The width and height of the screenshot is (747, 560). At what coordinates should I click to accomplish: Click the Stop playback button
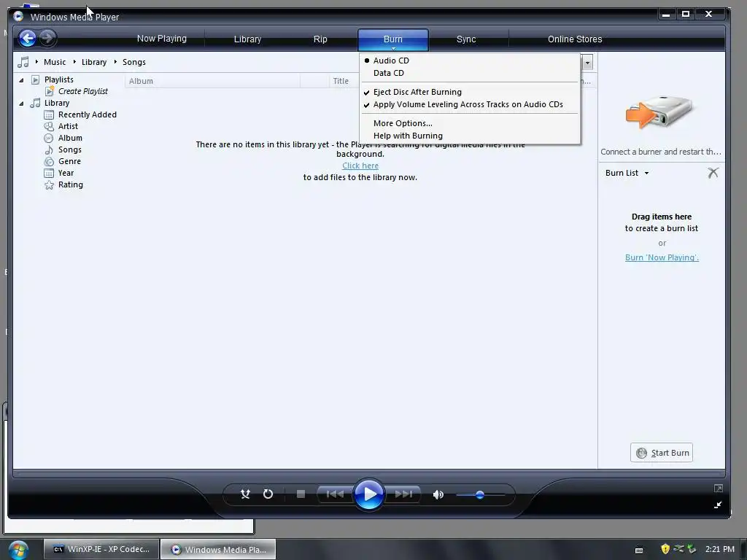[301, 494]
